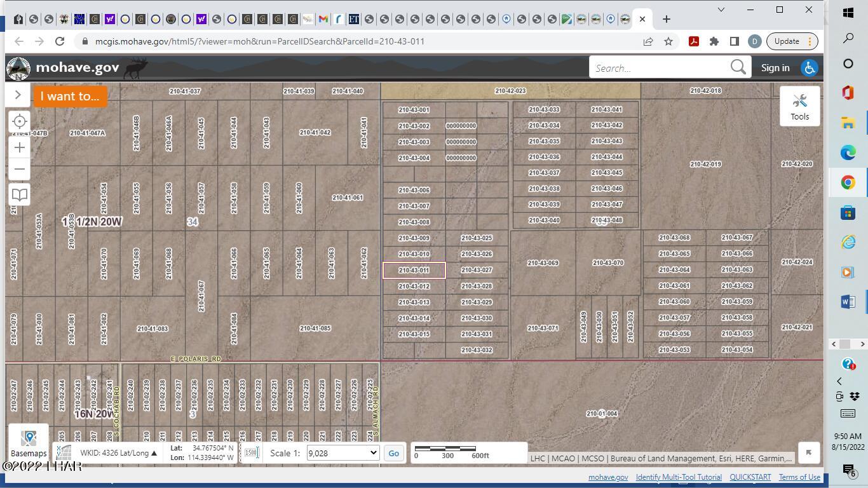Expand the WKID 4326 Lat/Long coordinate selector

pos(118,453)
